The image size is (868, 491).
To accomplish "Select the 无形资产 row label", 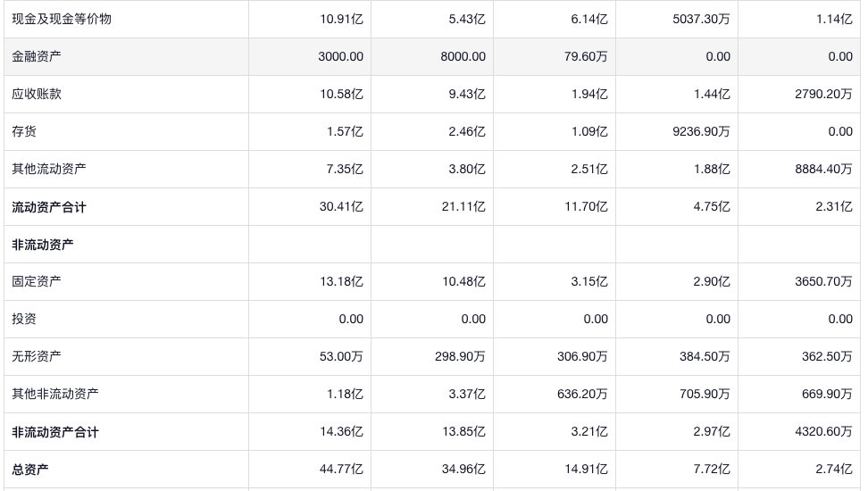I will (x=37, y=356).
